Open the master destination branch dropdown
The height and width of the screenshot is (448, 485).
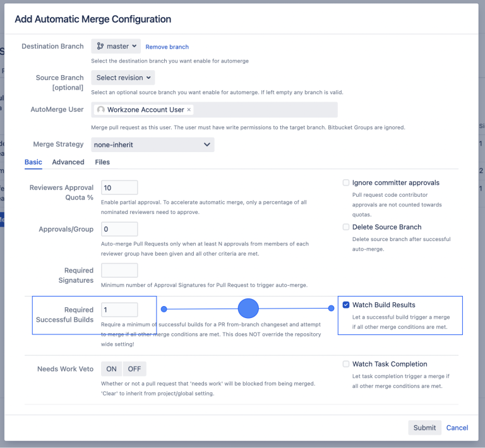point(116,46)
